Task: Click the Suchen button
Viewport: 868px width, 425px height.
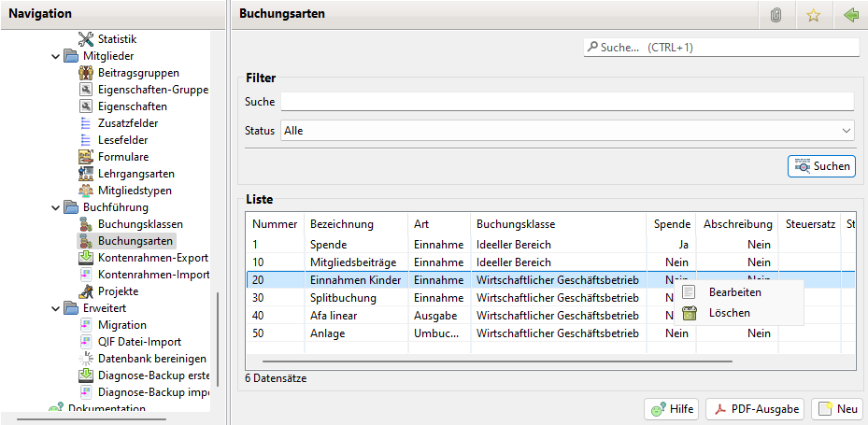Action: tap(821, 166)
